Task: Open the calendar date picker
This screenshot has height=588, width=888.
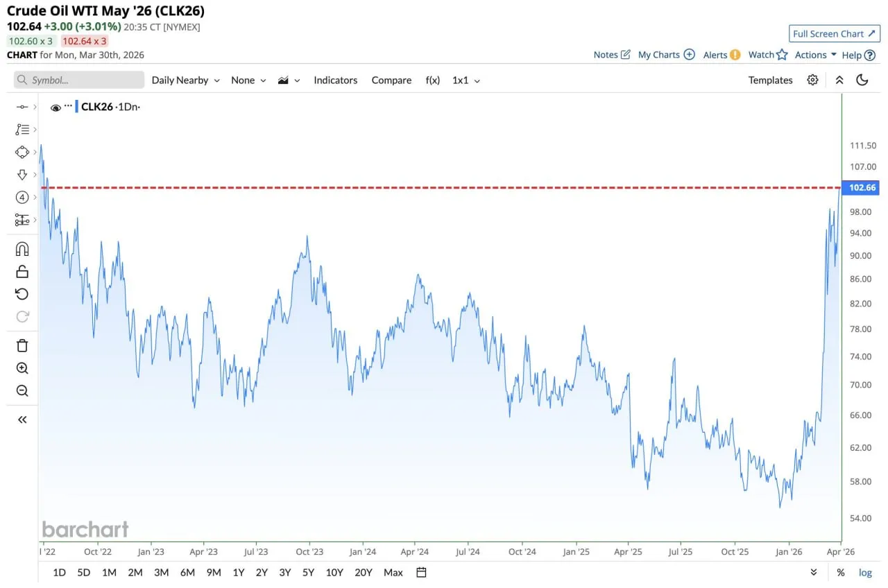Action: tap(420, 573)
